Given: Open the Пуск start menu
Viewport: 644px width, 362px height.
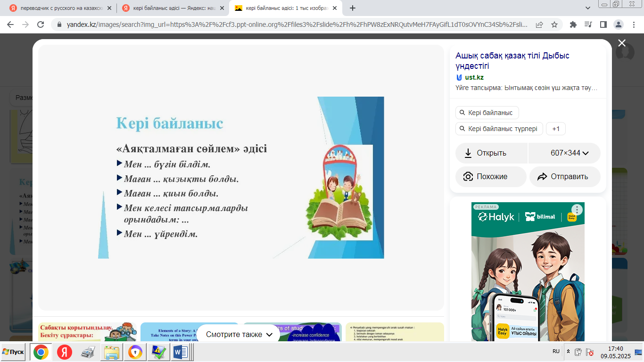Looking at the screenshot, I should pos(14,352).
